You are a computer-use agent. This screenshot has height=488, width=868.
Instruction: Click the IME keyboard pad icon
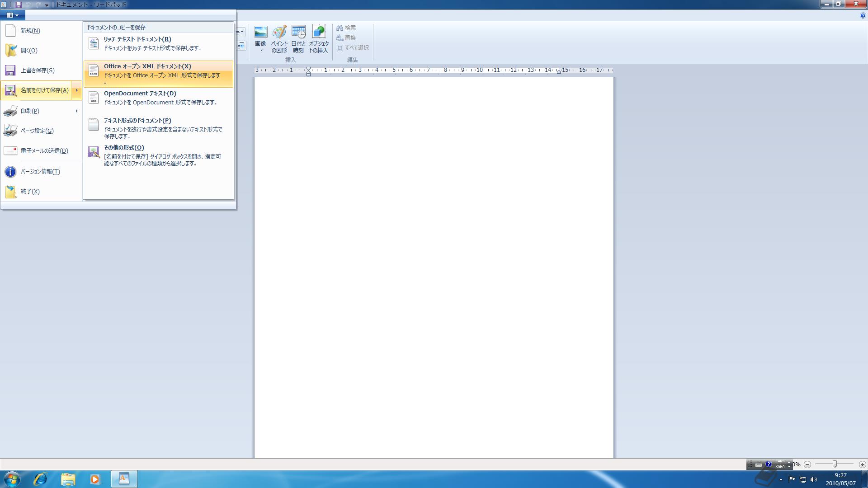(759, 465)
